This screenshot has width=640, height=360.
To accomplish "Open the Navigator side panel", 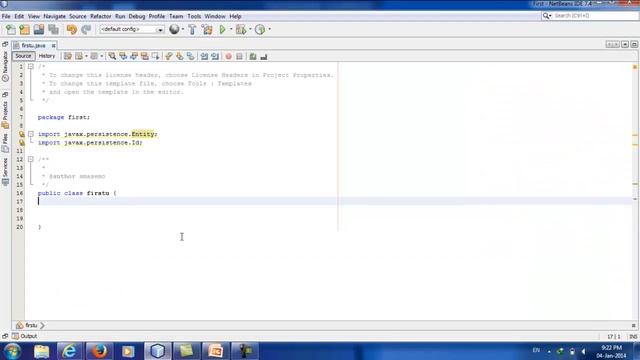I will click(x=5, y=66).
